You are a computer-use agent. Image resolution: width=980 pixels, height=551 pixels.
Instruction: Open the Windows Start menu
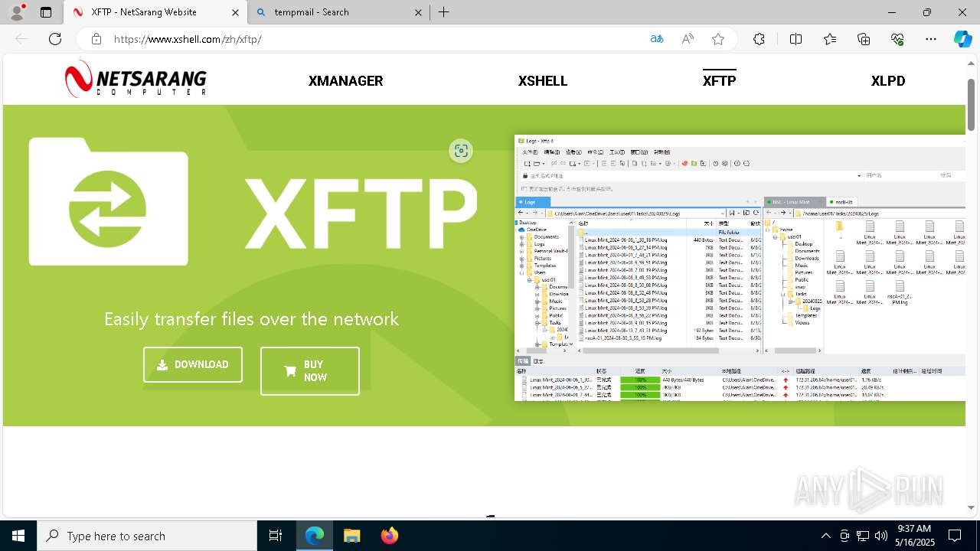tap(18, 536)
